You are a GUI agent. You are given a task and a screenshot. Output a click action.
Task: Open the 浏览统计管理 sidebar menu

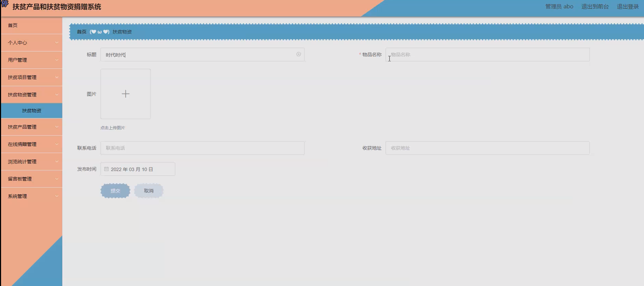(32, 162)
